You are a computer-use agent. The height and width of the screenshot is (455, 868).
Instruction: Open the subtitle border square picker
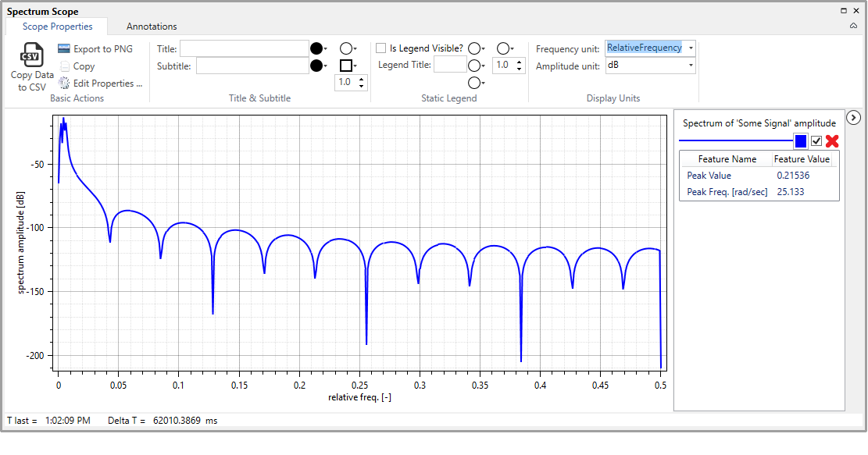347,66
